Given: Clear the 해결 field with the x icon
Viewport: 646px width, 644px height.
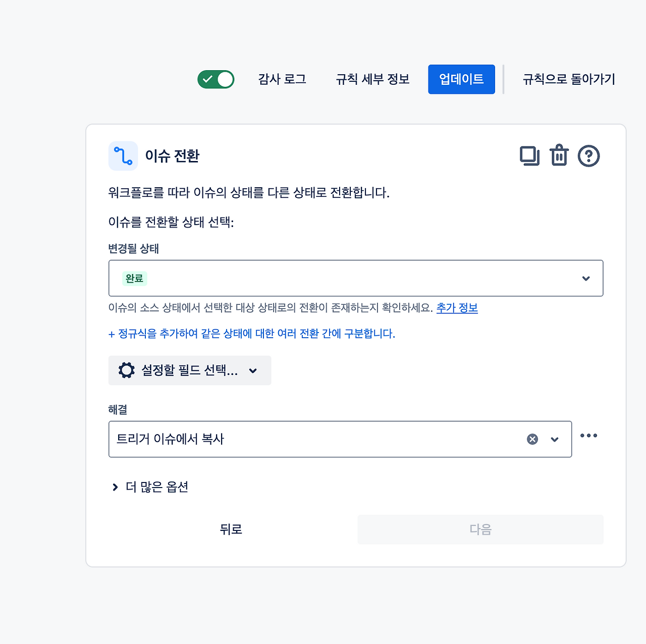Looking at the screenshot, I should (x=531, y=439).
